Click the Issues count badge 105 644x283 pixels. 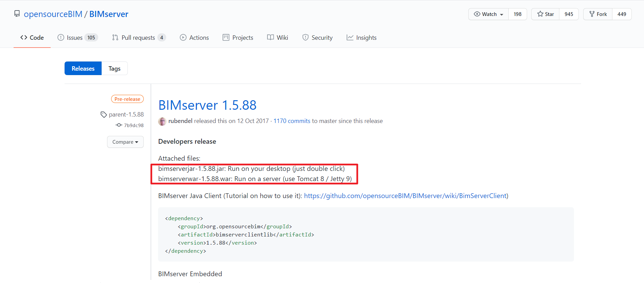[91, 37]
